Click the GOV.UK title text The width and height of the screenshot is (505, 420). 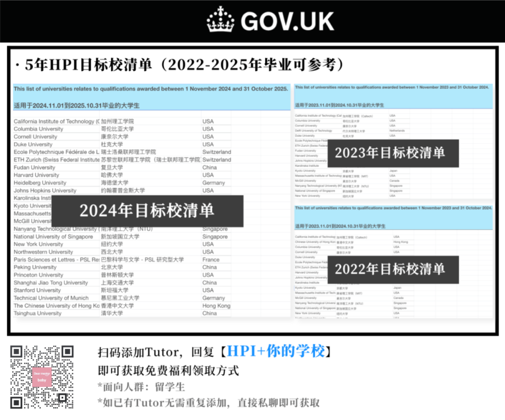(x=287, y=22)
